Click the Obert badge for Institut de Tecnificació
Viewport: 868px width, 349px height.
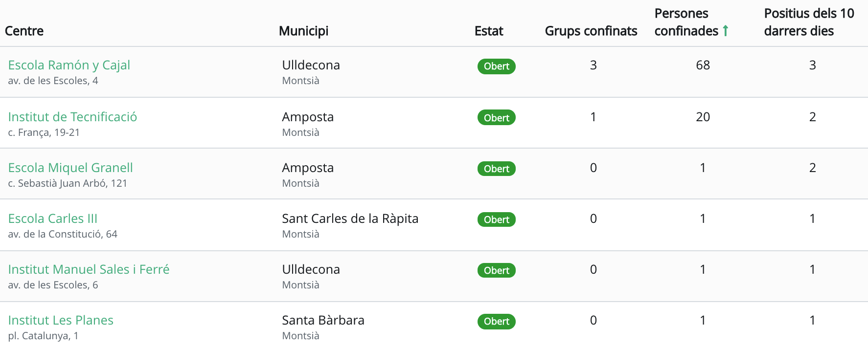pyautogui.click(x=496, y=118)
